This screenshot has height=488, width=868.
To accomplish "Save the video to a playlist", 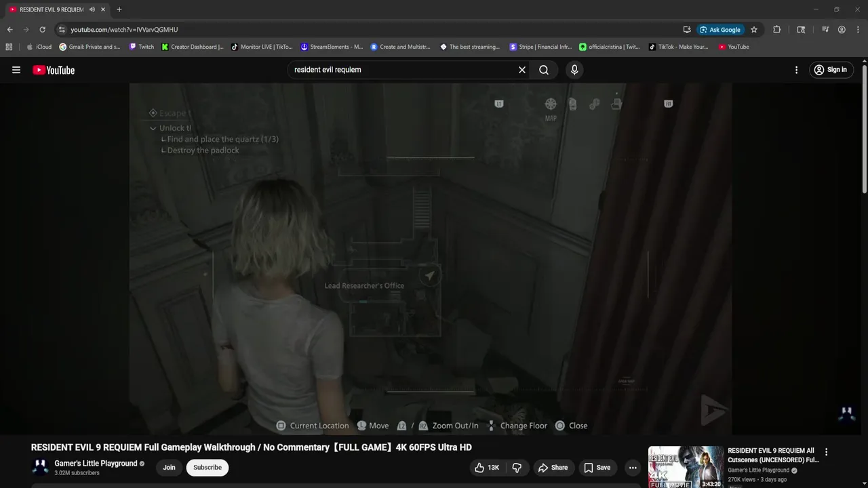I will point(597,468).
